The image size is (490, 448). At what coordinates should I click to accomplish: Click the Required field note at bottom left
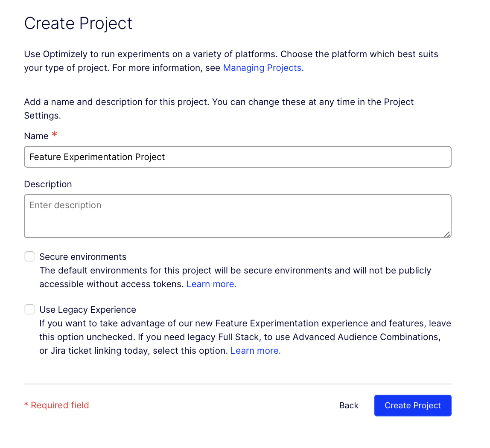point(56,405)
